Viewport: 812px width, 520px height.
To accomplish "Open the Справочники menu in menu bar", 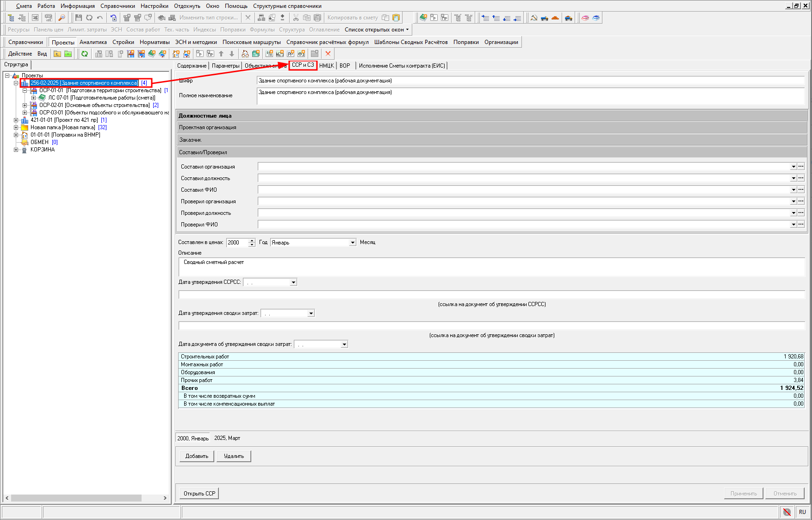I will (118, 6).
